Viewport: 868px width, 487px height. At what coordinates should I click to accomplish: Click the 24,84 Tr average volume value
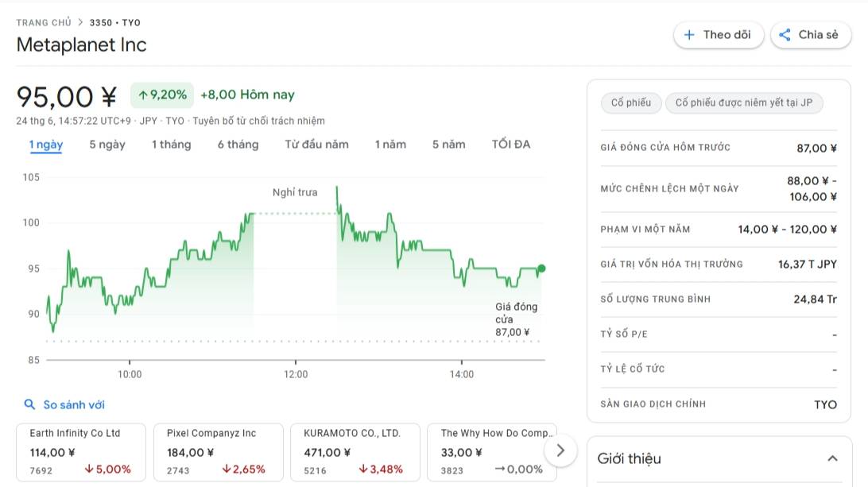click(x=815, y=300)
